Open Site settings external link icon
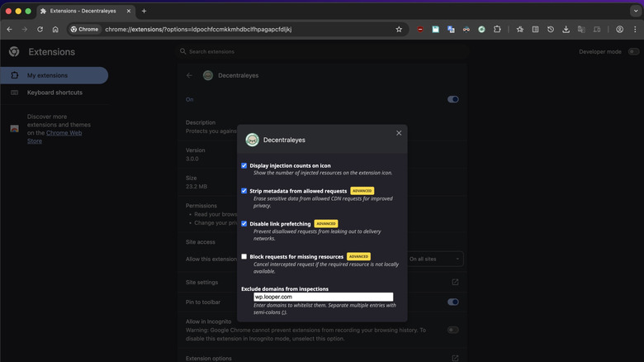This screenshot has width=644, height=362. coord(455,282)
